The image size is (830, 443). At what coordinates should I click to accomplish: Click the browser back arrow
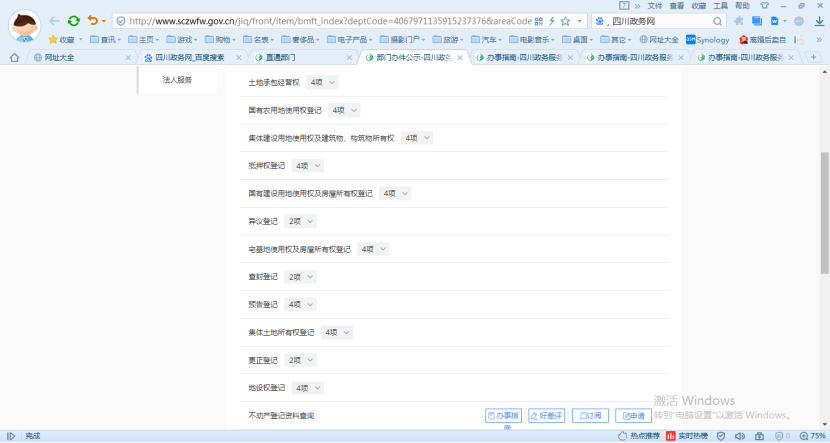54,20
